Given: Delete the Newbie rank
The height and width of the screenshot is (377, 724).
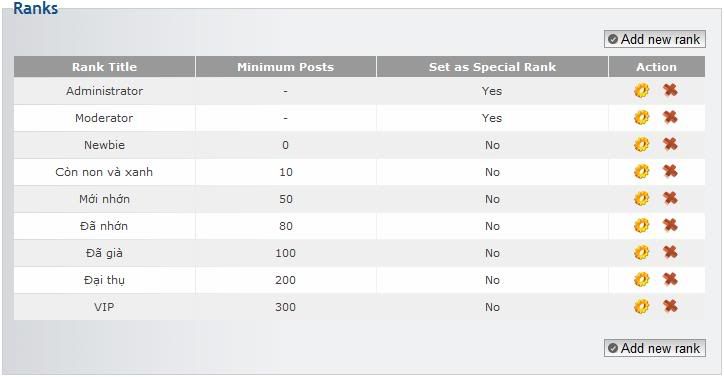Looking at the screenshot, I should [670, 144].
